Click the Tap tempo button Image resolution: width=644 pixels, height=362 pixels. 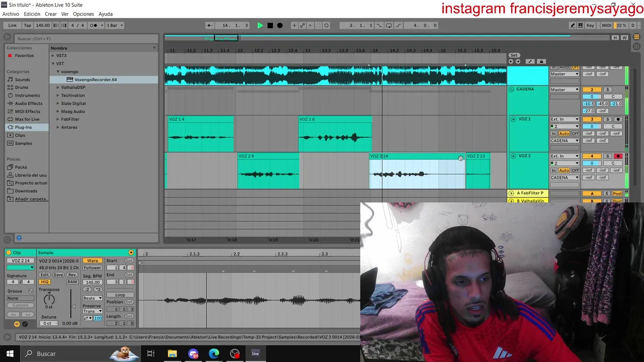tap(28, 25)
